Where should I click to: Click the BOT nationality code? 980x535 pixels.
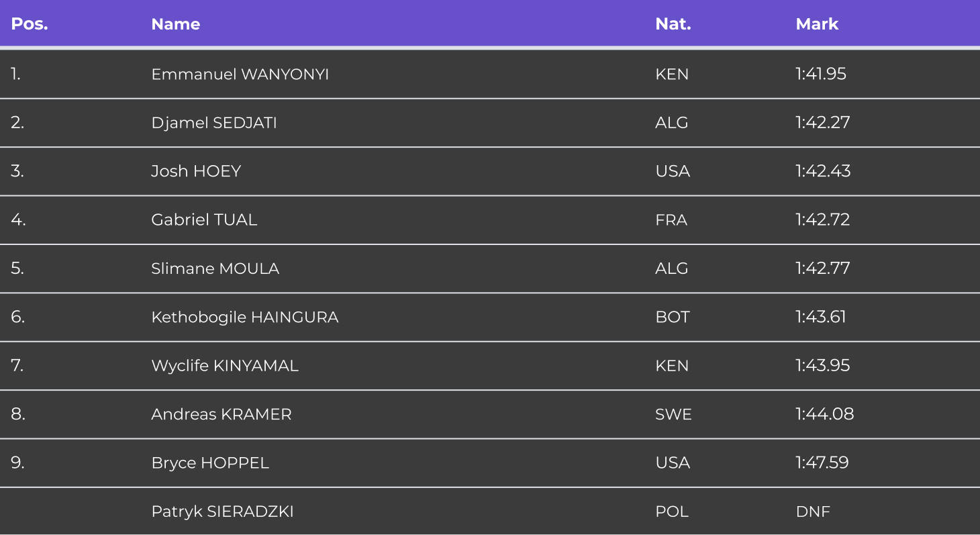pos(673,317)
